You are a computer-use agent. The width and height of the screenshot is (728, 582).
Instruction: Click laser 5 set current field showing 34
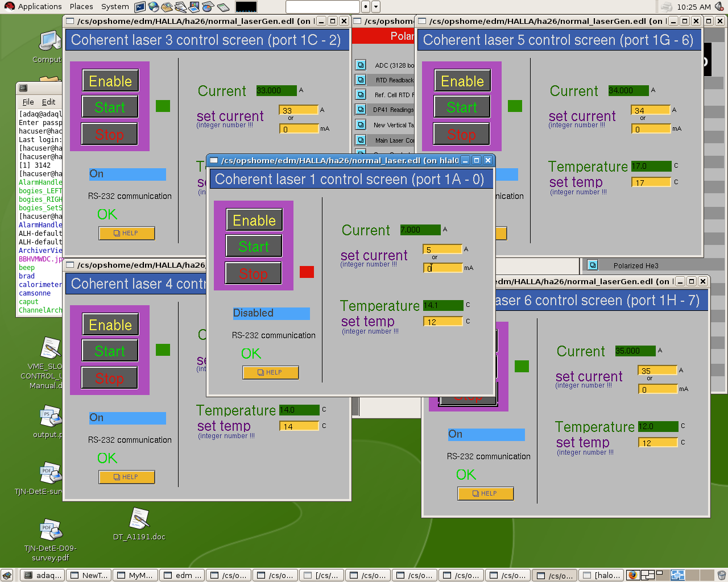[x=651, y=110]
